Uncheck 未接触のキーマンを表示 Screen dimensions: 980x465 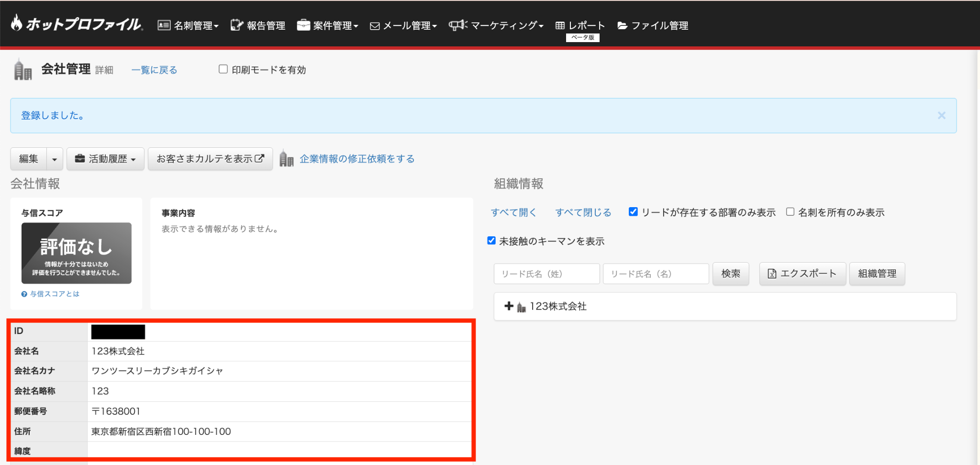coord(491,240)
